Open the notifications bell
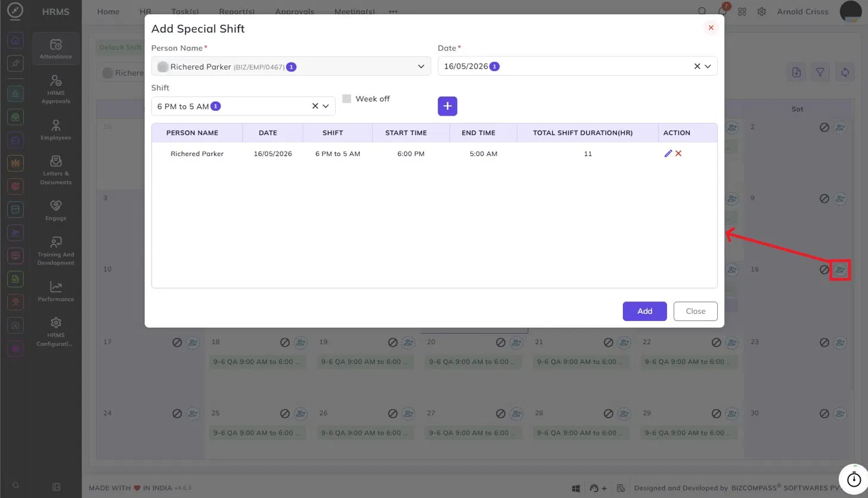Screen dimensions: 868x498 (x=723, y=12)
